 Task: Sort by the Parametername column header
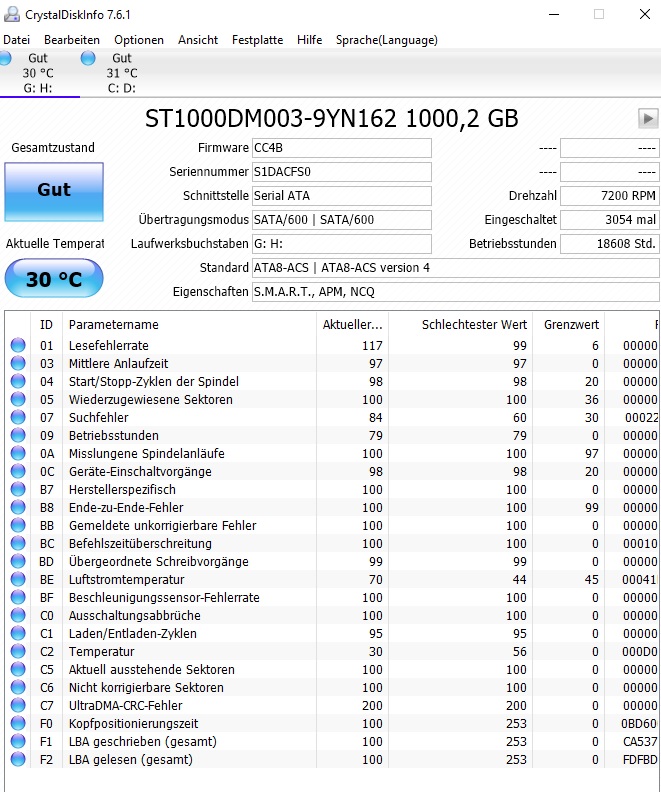(189, 324)
